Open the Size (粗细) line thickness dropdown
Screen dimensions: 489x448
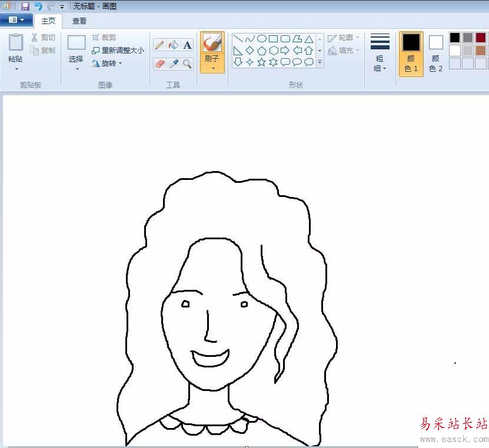pyautogui.click(x=380, y=52)
